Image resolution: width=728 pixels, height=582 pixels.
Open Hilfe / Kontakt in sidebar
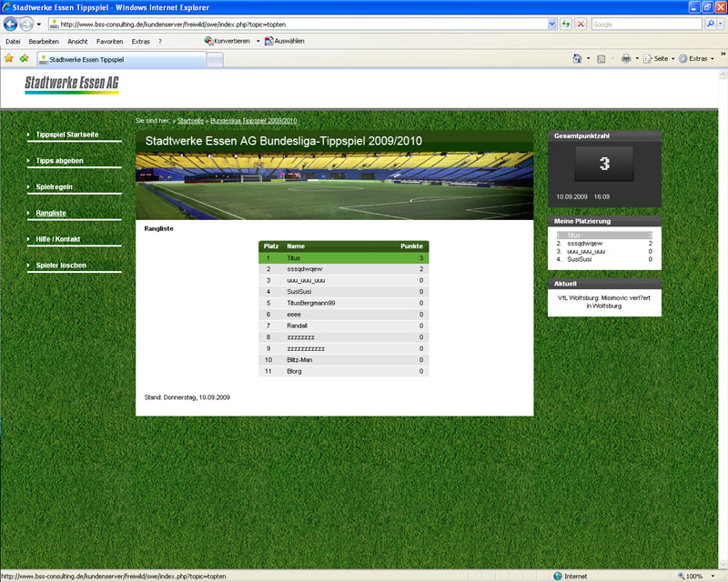coord(57,239)
